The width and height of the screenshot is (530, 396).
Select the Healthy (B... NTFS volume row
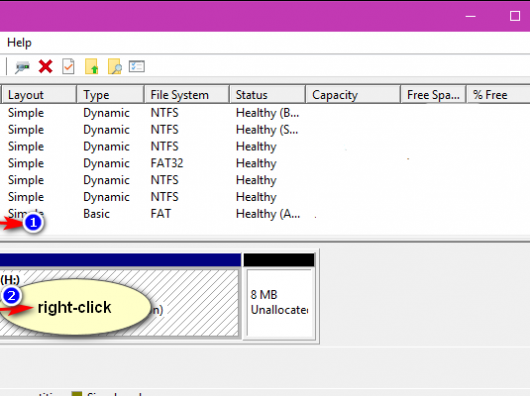pos(265,113)
